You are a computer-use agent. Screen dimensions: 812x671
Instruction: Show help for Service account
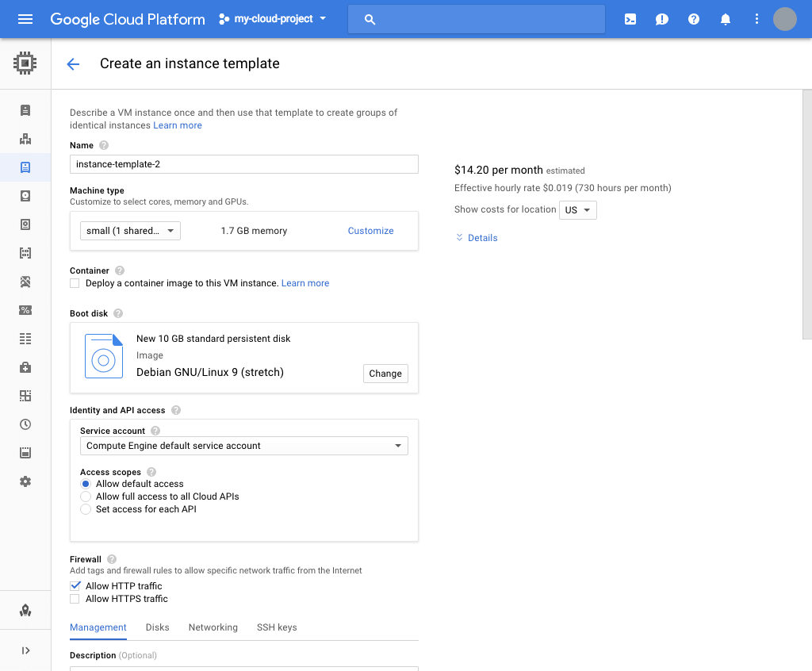click(x=155, y=431)
